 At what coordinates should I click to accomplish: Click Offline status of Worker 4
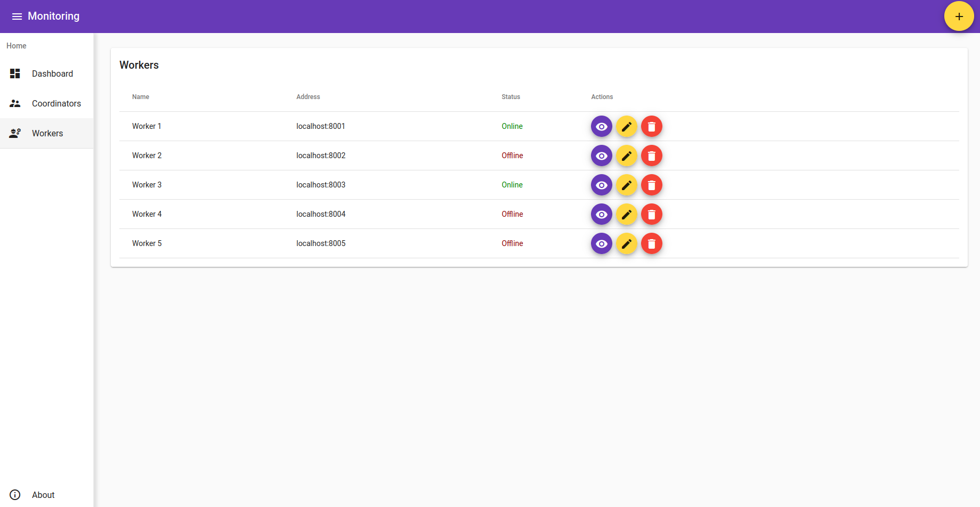pyautogui.click(x=512, y=214)
